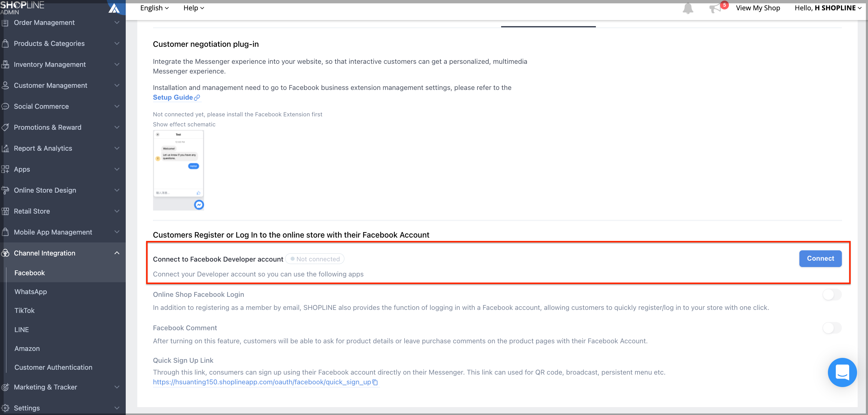Image resolution: width=868 pixels, height=415 pixels.
Task: Click the Products & Categories bag icon
Action: (x=5, y=43)
